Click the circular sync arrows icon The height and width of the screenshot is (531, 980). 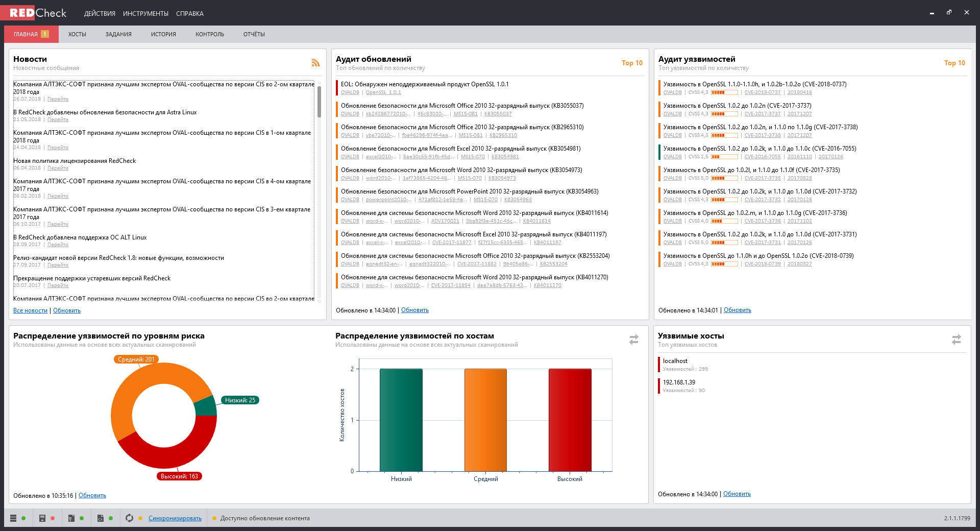[x=130, y=518]
